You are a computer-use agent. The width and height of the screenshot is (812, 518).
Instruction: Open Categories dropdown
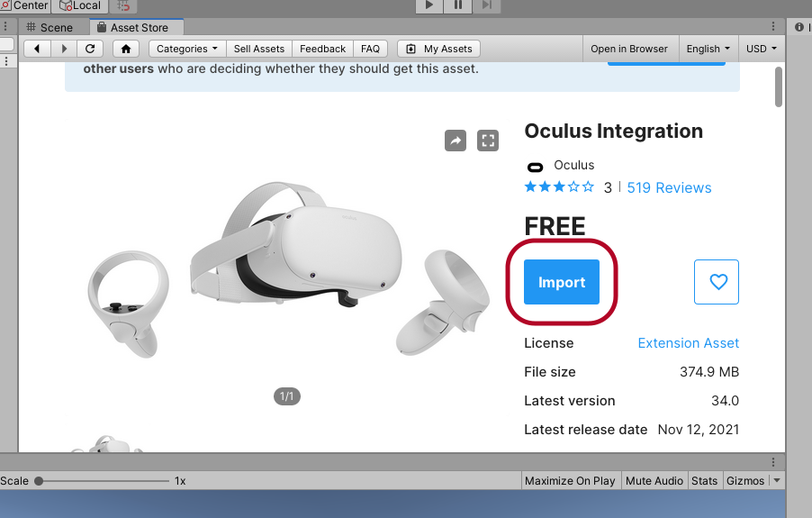tap(187, 49)
